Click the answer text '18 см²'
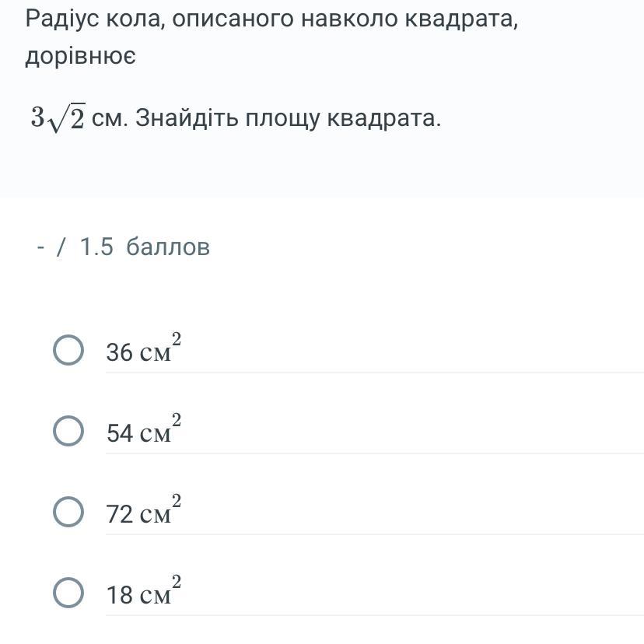Screen dimensions: 644x644 pyautogui.click(x=144, y=591)
